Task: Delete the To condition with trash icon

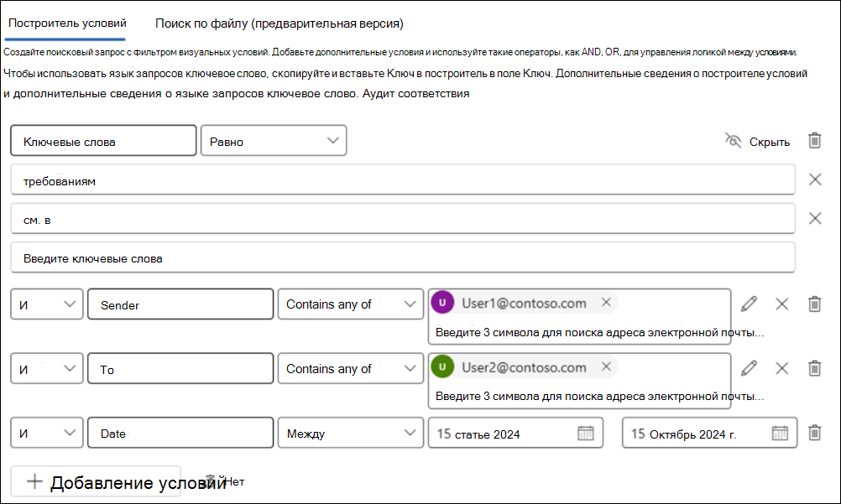Action: 815,368
